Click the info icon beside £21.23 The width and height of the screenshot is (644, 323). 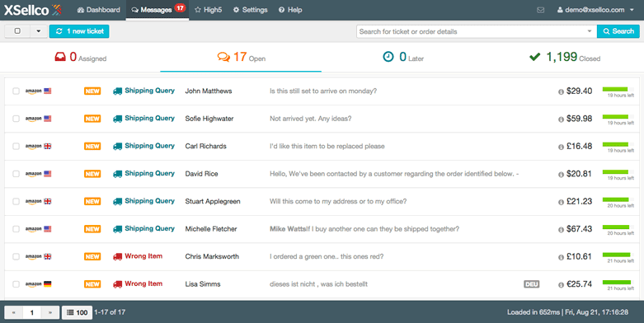tap(561, 203)
